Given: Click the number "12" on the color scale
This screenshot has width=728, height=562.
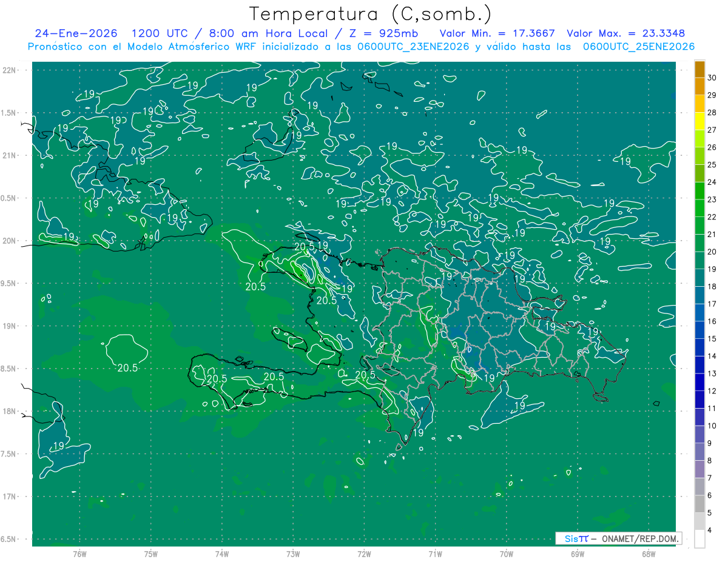Looking at the screenshot, I should tap(712, 391).
